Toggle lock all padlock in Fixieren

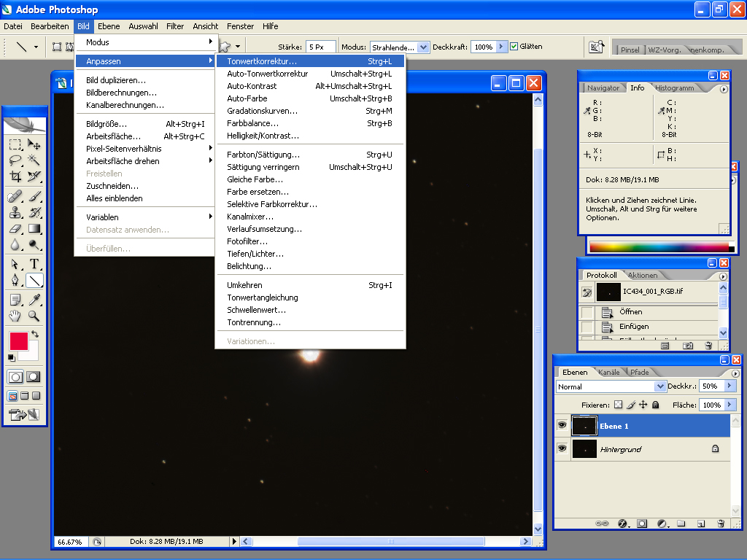[x=656, y=405]
